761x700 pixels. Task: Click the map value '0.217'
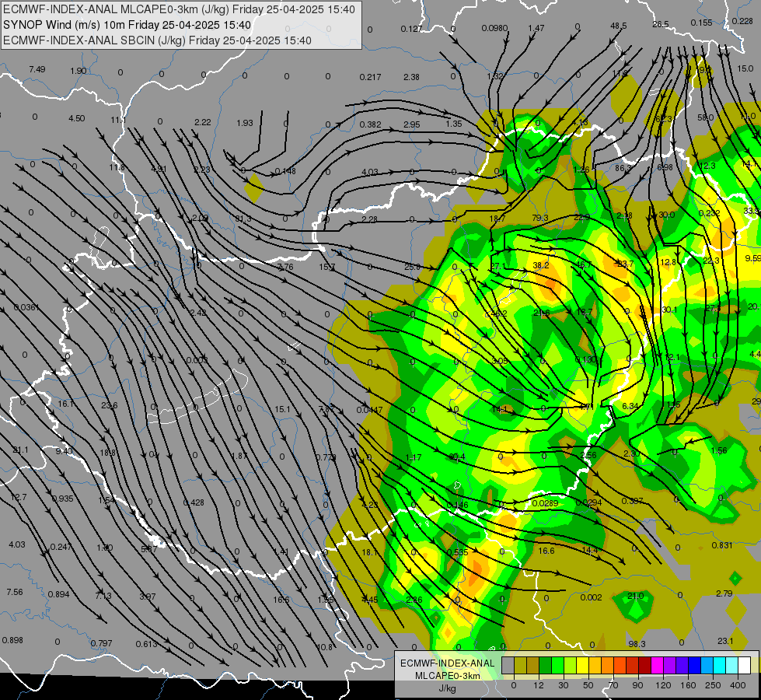point(370,77)
